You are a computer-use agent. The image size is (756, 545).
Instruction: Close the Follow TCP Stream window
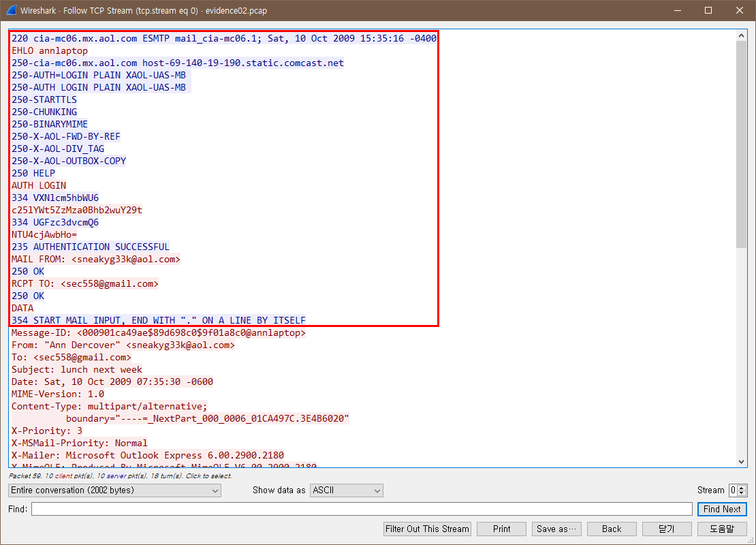[x=740, y=10]
